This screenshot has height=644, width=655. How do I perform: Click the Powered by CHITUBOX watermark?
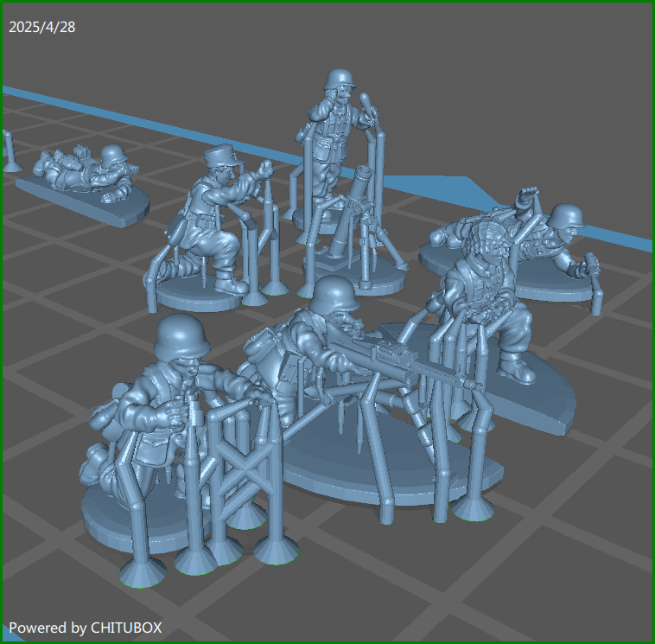tap(86, 628)
